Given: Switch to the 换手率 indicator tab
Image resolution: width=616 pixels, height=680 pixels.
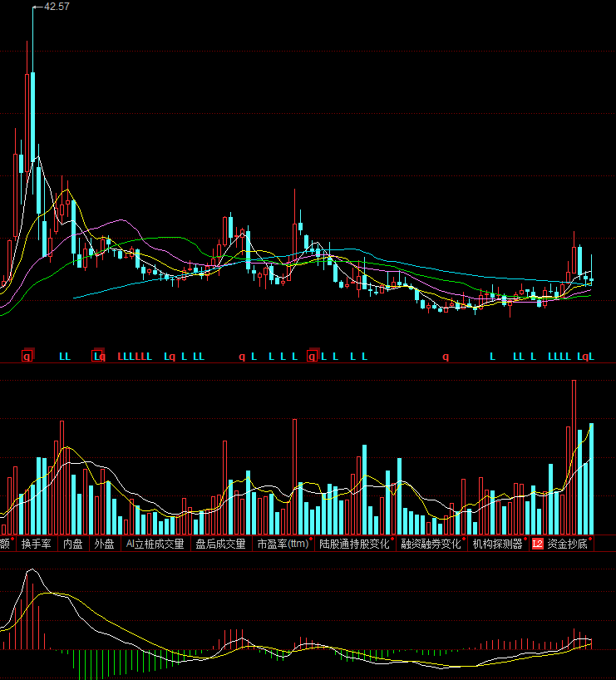Looking at the screenshot, I should pos(37,544).
